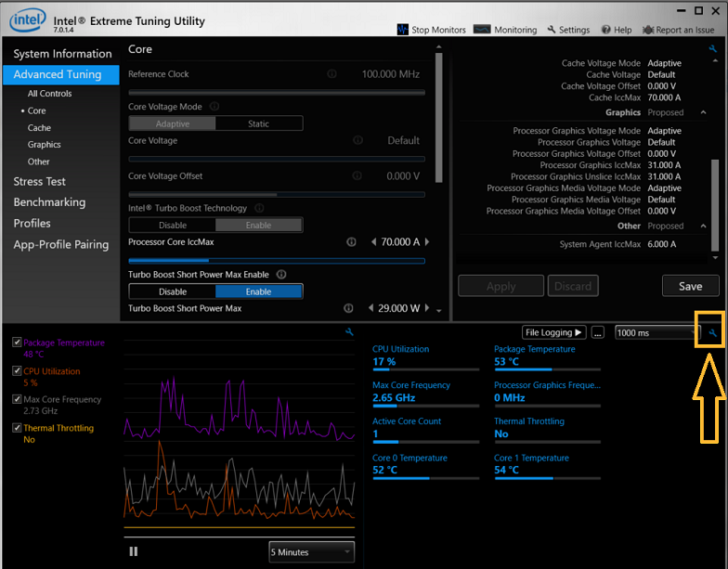The image size is (728, 569).
Task: Open the Cache sub-item under Advanced Tuning
Action: pyautogui.click(x=39, y=128)
